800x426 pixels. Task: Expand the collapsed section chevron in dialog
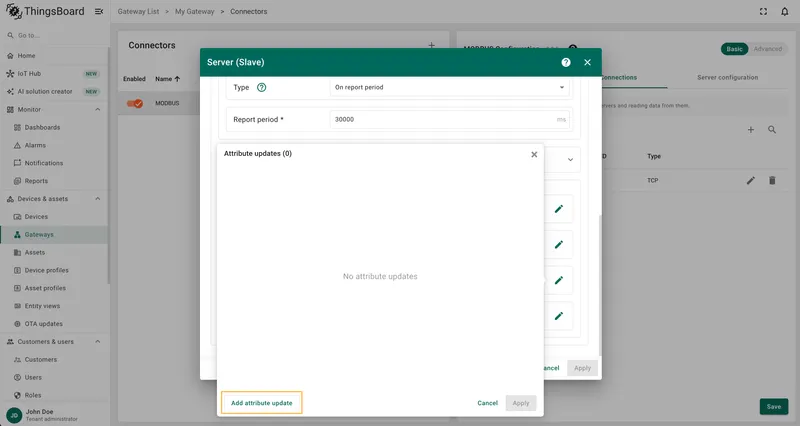570,160
